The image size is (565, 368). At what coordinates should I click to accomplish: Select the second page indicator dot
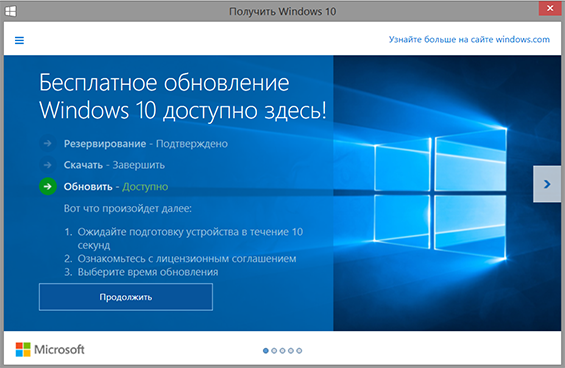coord(274,350)
